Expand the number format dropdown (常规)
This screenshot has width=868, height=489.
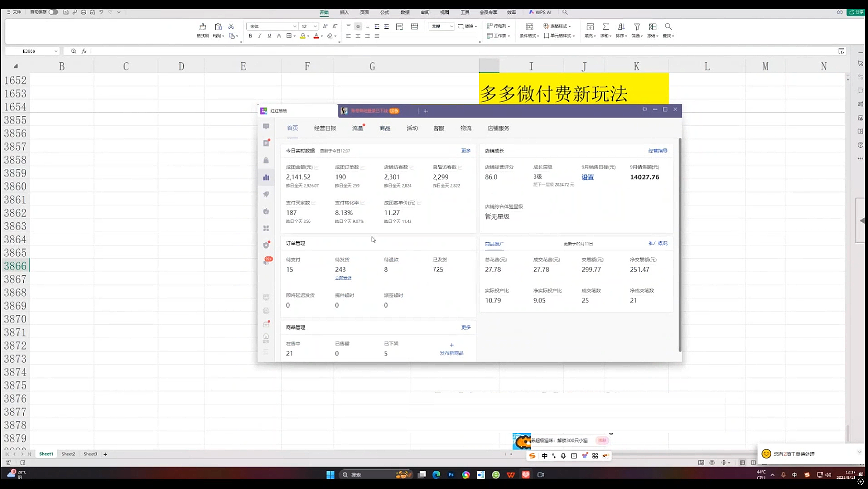point(451,26)
